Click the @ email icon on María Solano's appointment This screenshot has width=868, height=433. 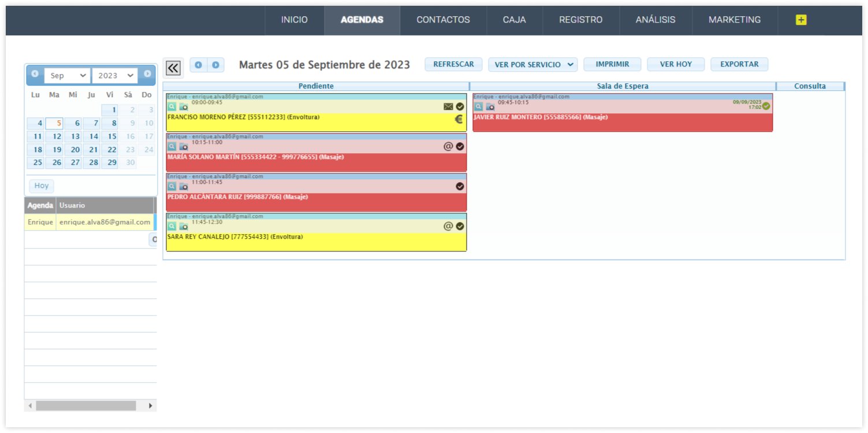[448, 146]
